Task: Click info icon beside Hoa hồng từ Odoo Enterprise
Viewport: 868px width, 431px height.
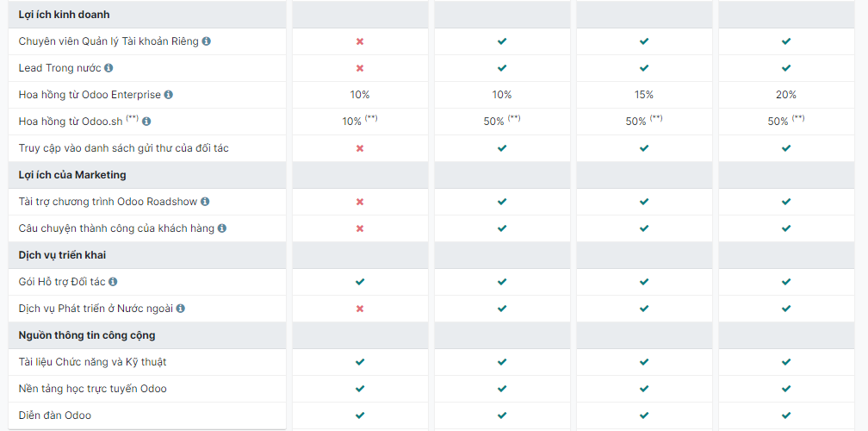Action: pos(169,94)
